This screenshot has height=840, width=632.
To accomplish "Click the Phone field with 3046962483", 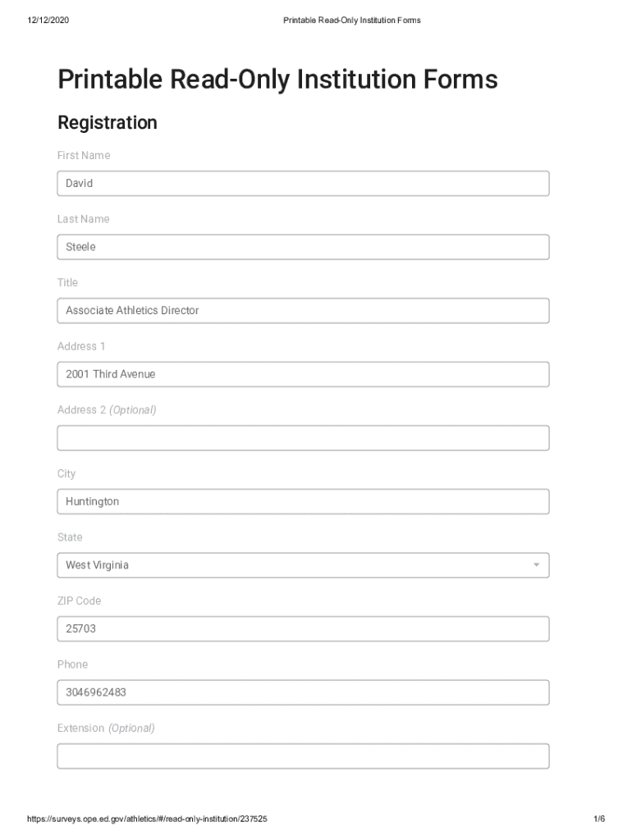I will coord(303,692).
